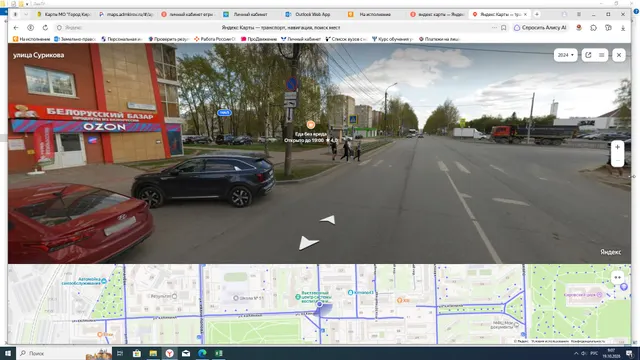This screenshot has height=360, width=640.
Task: Open the panorama hamburger menu
Action: coord(602,55)
